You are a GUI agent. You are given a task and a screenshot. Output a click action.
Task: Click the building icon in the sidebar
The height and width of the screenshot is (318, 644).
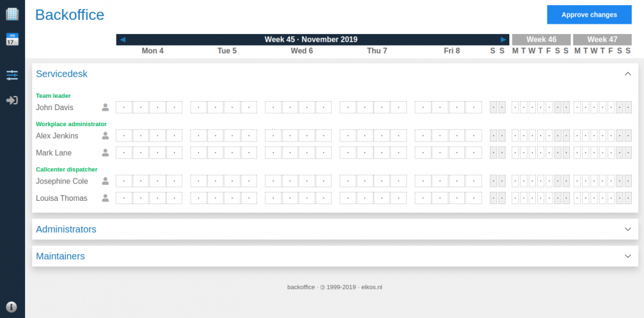coord(12,14)
